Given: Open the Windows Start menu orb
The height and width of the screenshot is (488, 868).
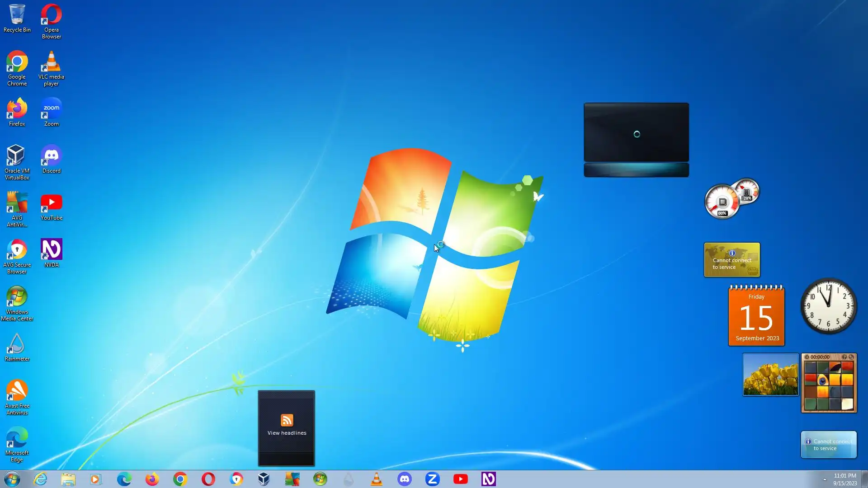Looking at the screenshot, I should click(12, 479).
